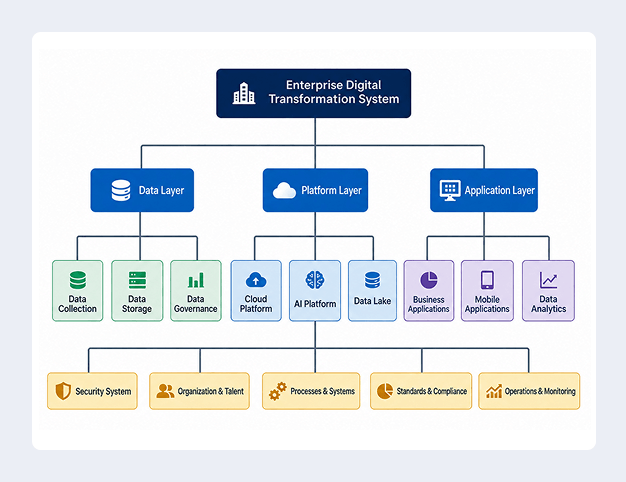Click the AI Platform brain icon

(315, 280)
